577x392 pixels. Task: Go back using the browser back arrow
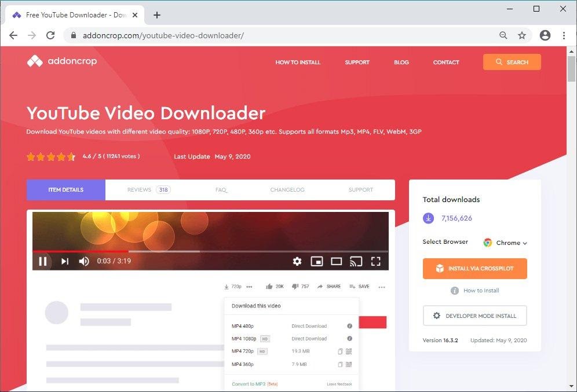(13, 35)
